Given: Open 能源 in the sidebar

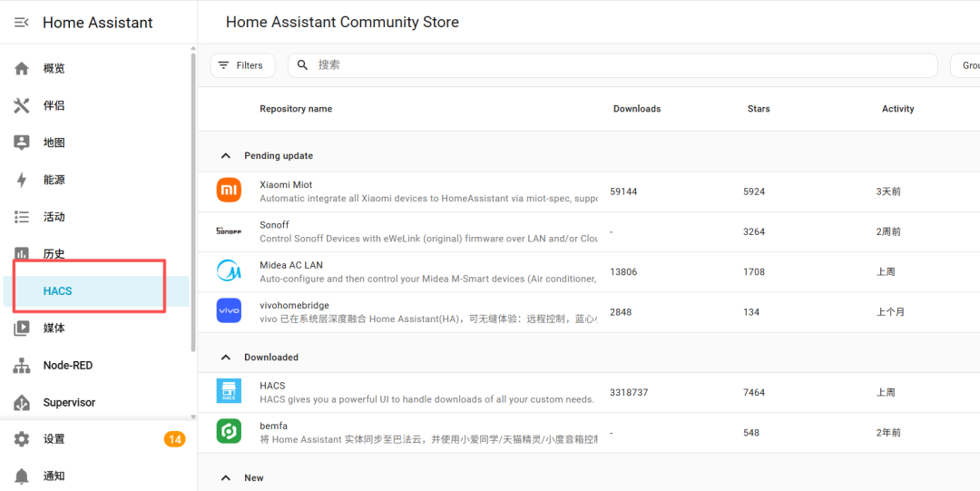Looking at the screenshot, I should click(x=96, y=180).
